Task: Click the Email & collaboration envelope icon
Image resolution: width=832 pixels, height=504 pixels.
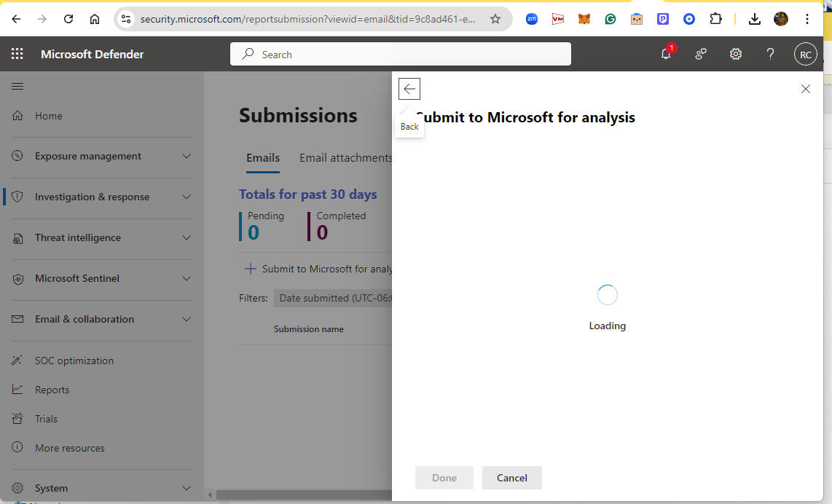Action: click(17, 320)
